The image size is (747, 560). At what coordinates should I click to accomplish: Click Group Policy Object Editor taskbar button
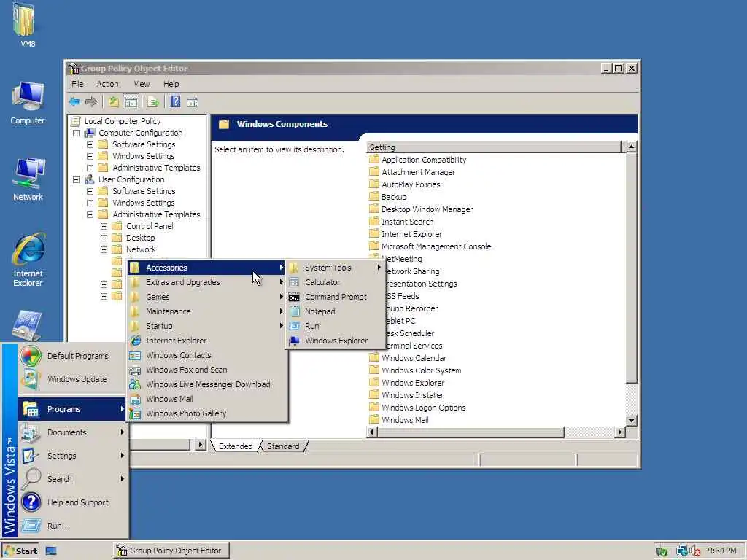coord(171,551)
